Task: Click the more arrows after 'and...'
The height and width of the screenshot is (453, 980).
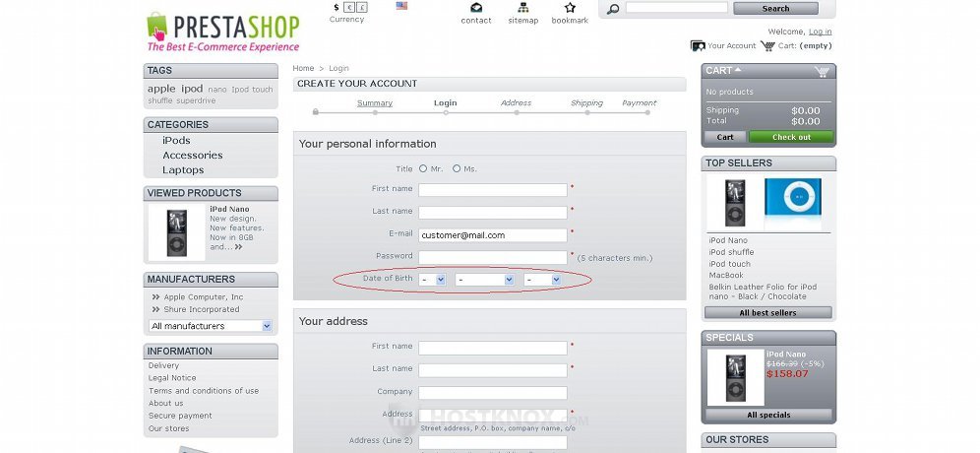Action: 238,247
